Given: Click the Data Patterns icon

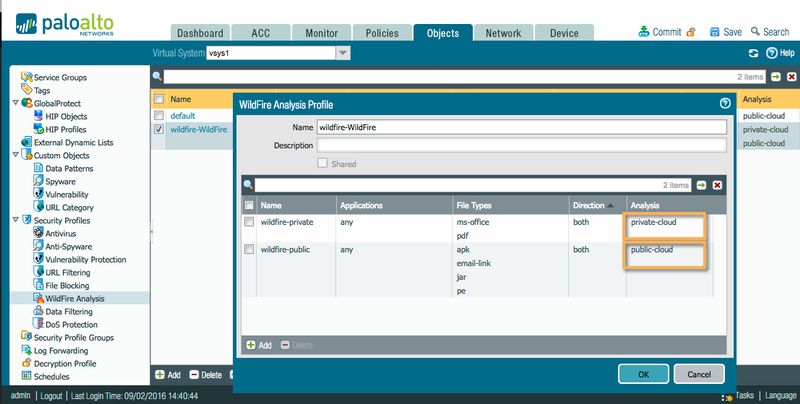Looking at the screenshot, I should [x=38, y=168].
